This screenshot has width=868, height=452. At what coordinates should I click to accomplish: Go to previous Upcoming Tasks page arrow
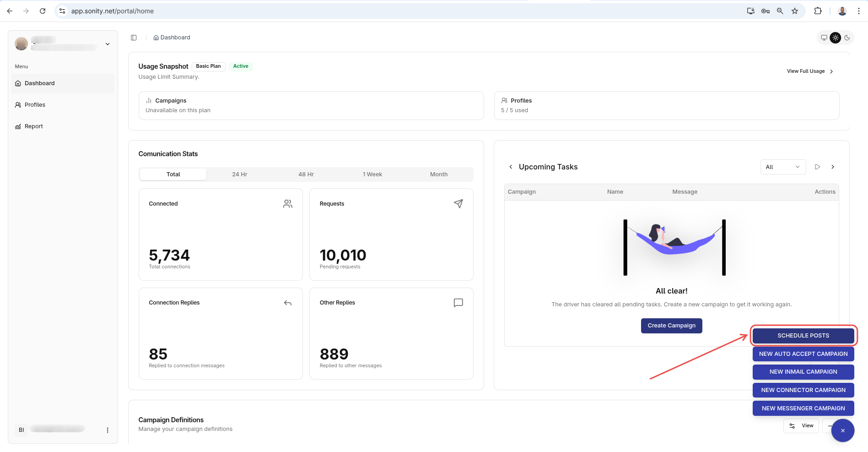(511, 167)
